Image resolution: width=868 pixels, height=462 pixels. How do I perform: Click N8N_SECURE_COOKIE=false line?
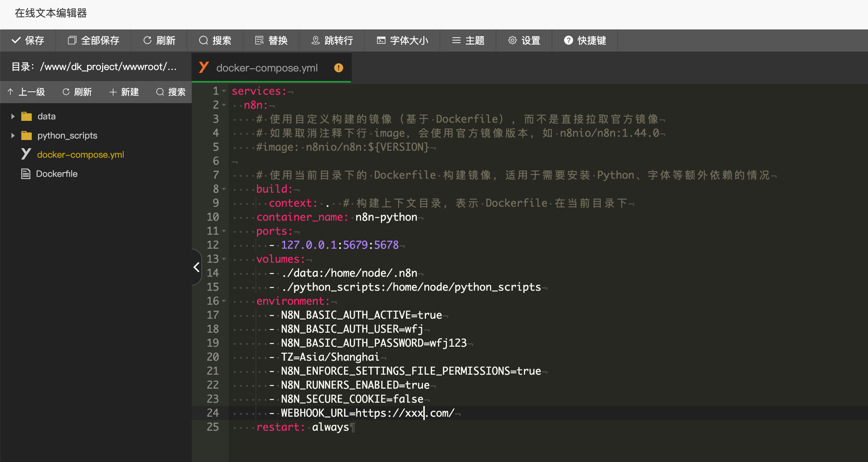[352, 399]
